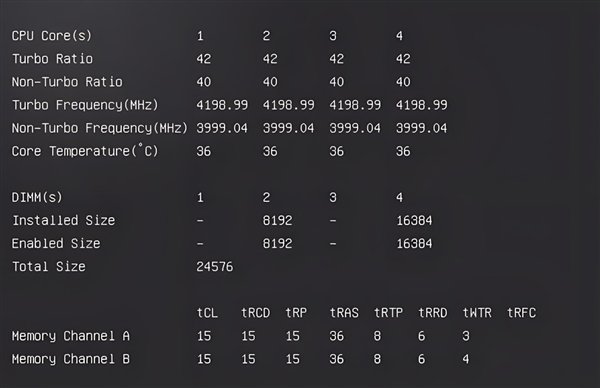Click the tCL column header

pyautogui.click(x=207, y=313)
